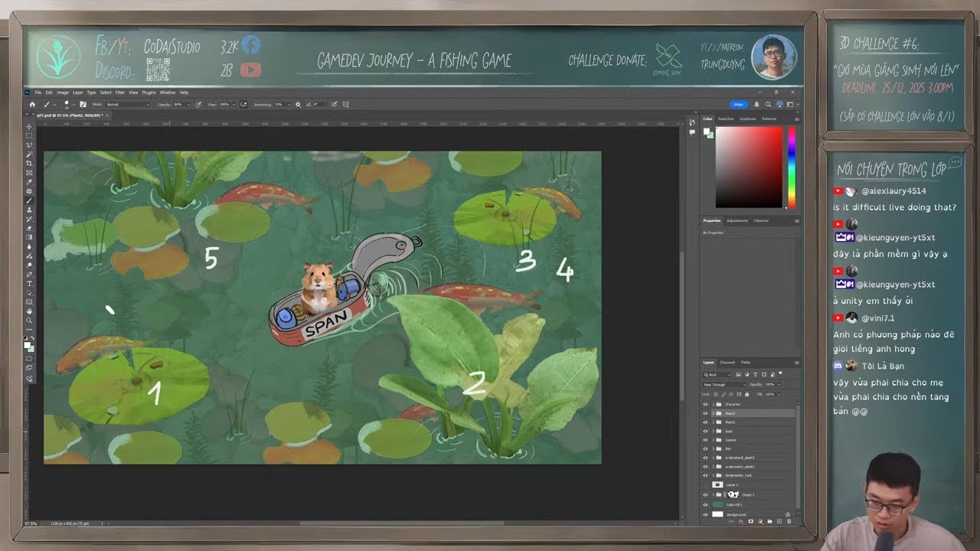Viewport: 980px width, 551px height.
Task: Expand the Plant2 group
Action: [x=713, y=413]
